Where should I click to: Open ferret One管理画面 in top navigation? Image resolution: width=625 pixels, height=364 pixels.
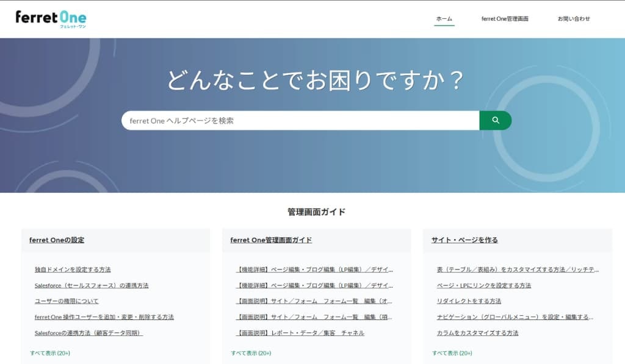pyautogui.click(x=505, y=19)
